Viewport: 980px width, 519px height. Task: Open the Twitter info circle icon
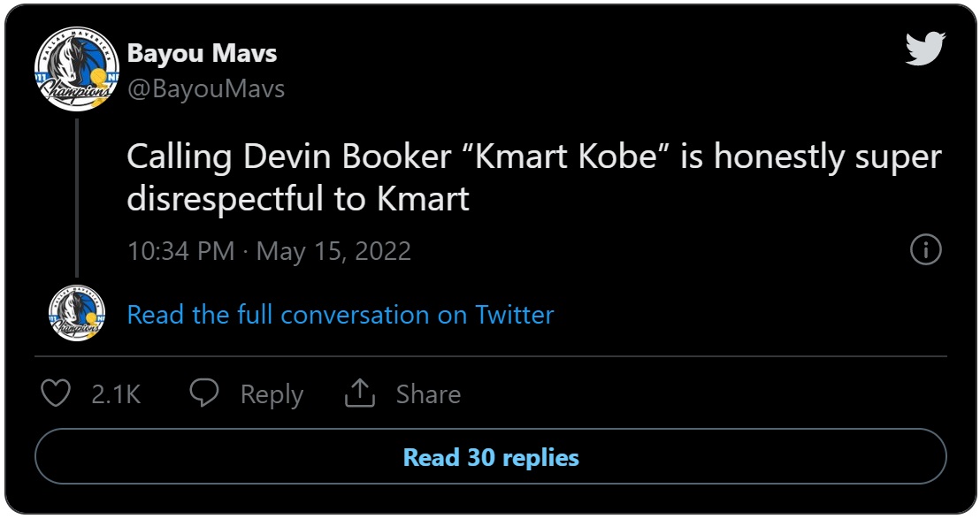[x=926, y=250]
